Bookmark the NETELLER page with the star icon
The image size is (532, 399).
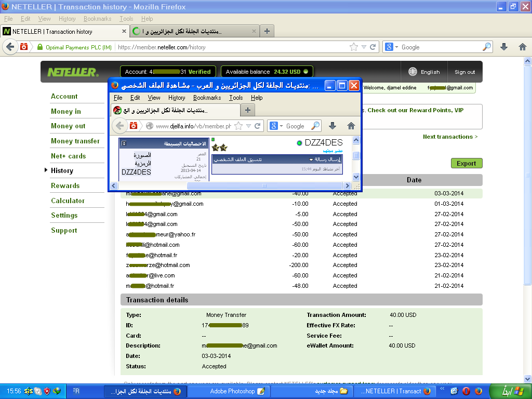click(353, 47)
